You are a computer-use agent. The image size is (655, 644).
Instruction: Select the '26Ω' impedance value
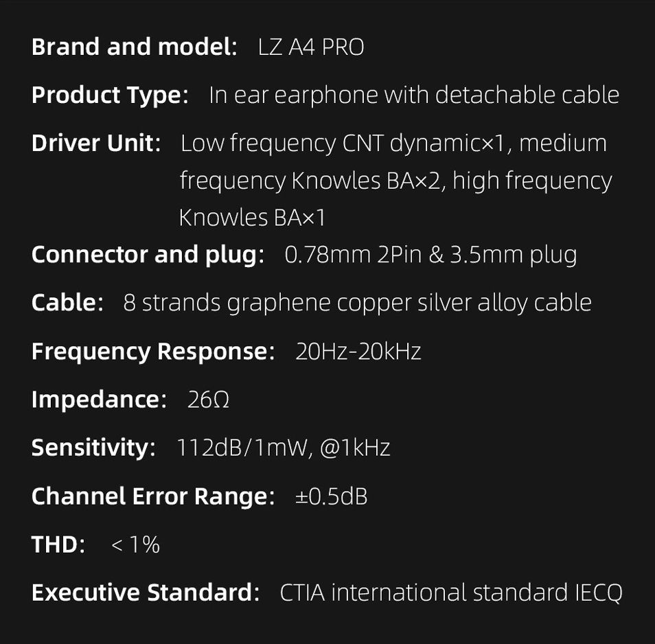click(x=208, y=400)
